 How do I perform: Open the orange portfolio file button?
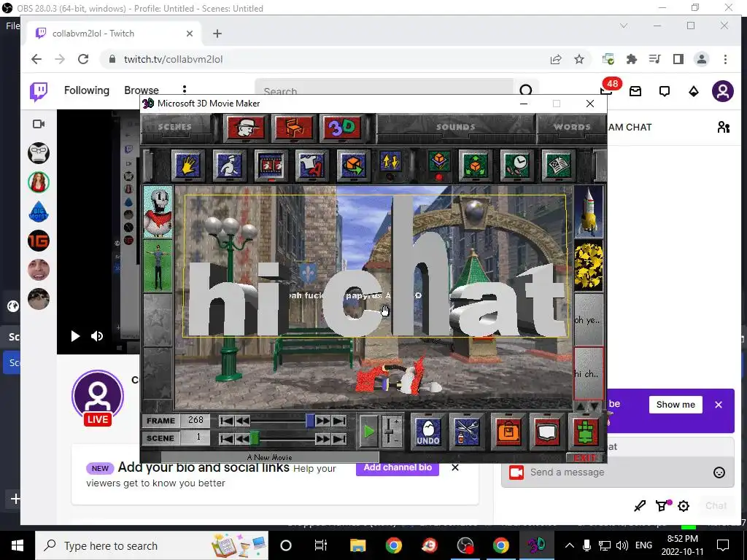(x=508, y=432)
